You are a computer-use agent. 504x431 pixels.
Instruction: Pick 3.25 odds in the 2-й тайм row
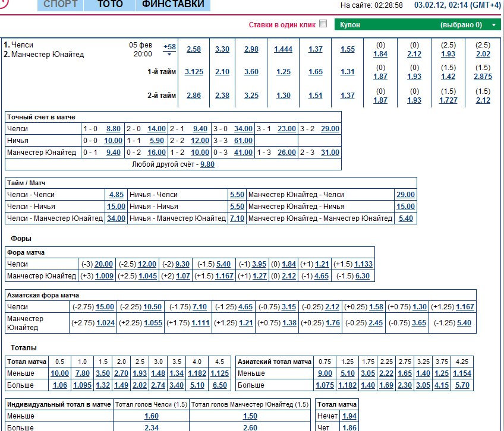pyautogui.click(x=251, y=96)
